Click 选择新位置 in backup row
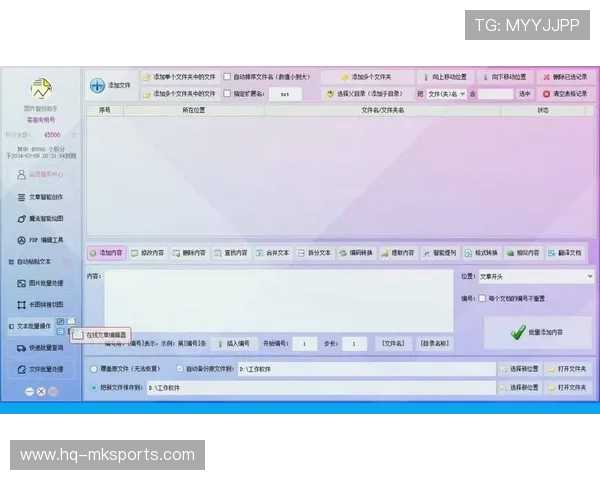The height and width of the screenshot is (480, 600). [x=520, y=369]
